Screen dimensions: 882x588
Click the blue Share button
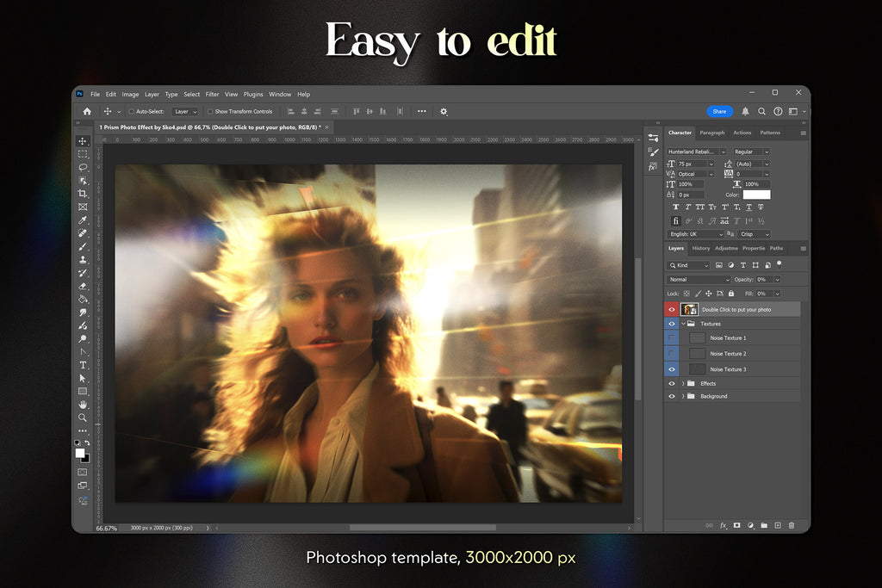point(719,111)
